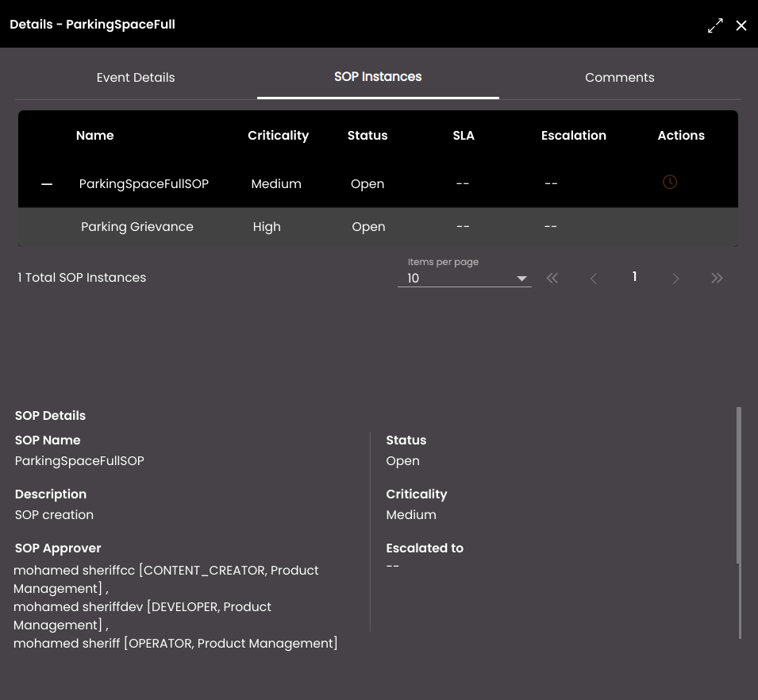Click the Medium criticality table cell

click(276, 183)
